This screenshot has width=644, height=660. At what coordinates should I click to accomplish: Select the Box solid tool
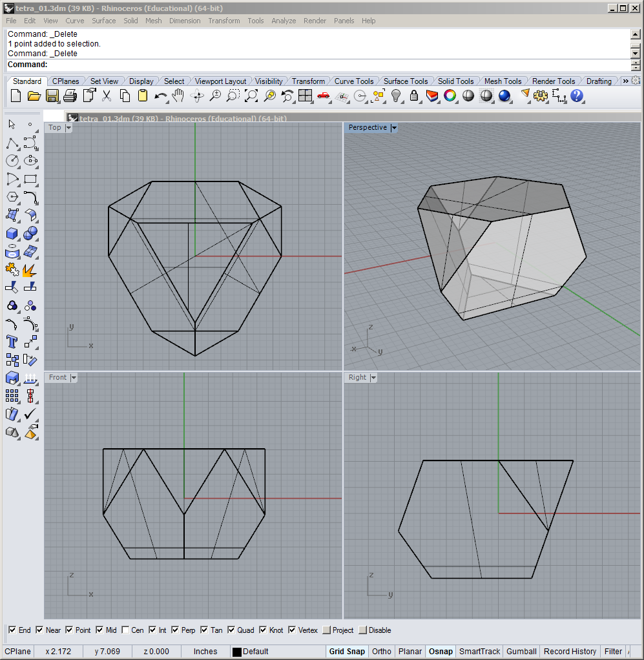point(12,233)
